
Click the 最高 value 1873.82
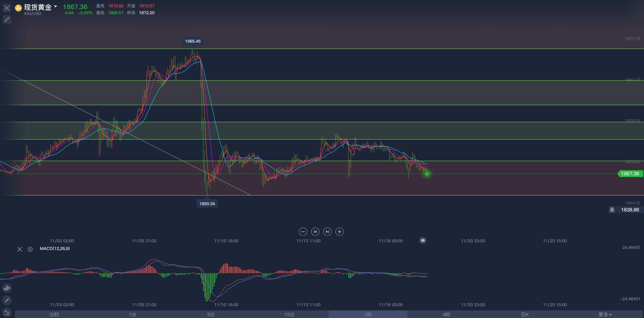116,6
